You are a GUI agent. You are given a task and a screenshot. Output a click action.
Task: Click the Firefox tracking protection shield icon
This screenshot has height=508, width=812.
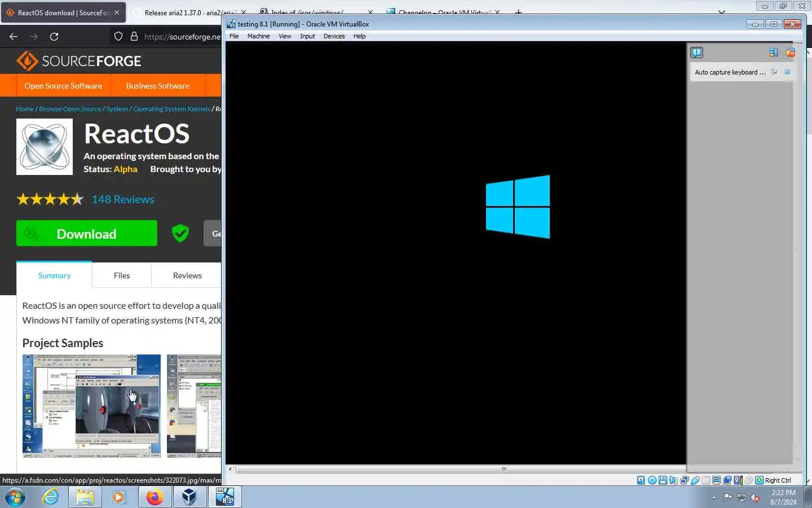[x=118, y=36]
